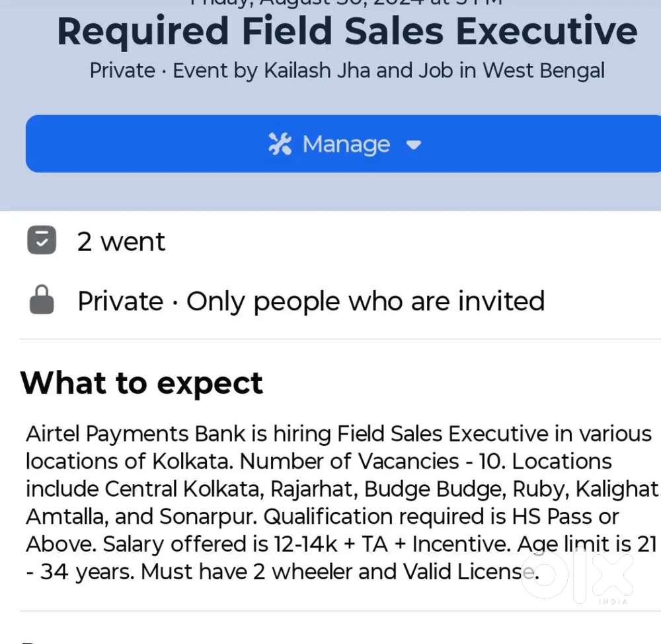Toggle attendance by clicking '2 went'
661x644 pixels.
(x=121, y=241)
